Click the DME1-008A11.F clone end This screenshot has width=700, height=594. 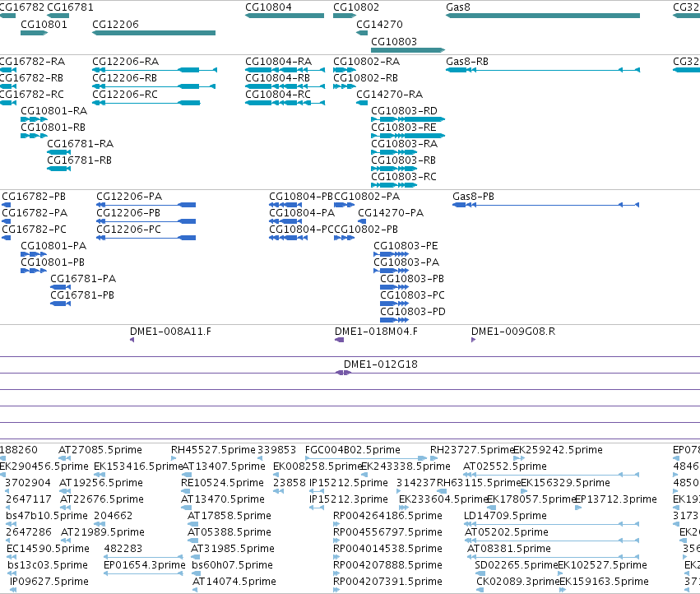click(x=170, y=332)
